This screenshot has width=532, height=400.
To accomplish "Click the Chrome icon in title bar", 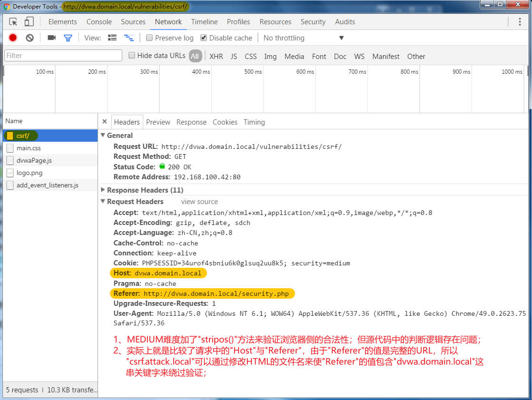I will (x=7, y=7).
